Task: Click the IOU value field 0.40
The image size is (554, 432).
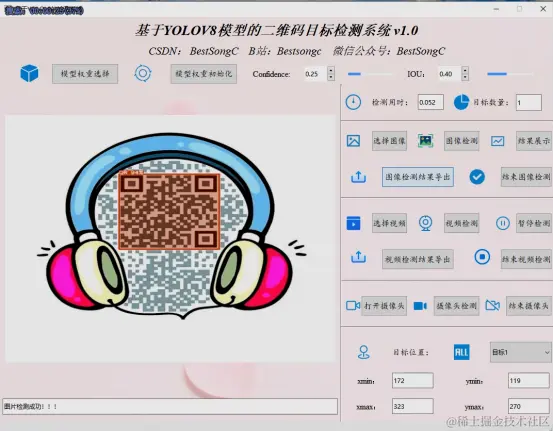Action: point(449,74)
